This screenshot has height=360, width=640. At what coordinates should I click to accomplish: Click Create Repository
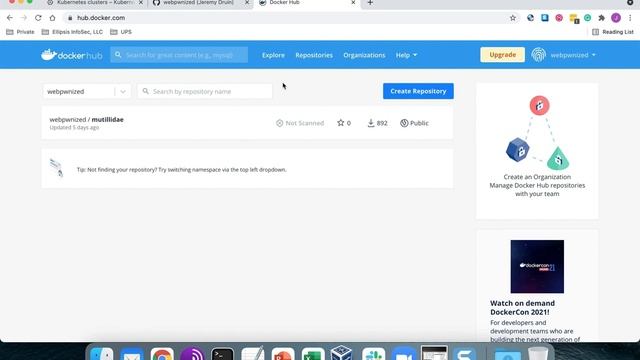click(x=418, y=91)
